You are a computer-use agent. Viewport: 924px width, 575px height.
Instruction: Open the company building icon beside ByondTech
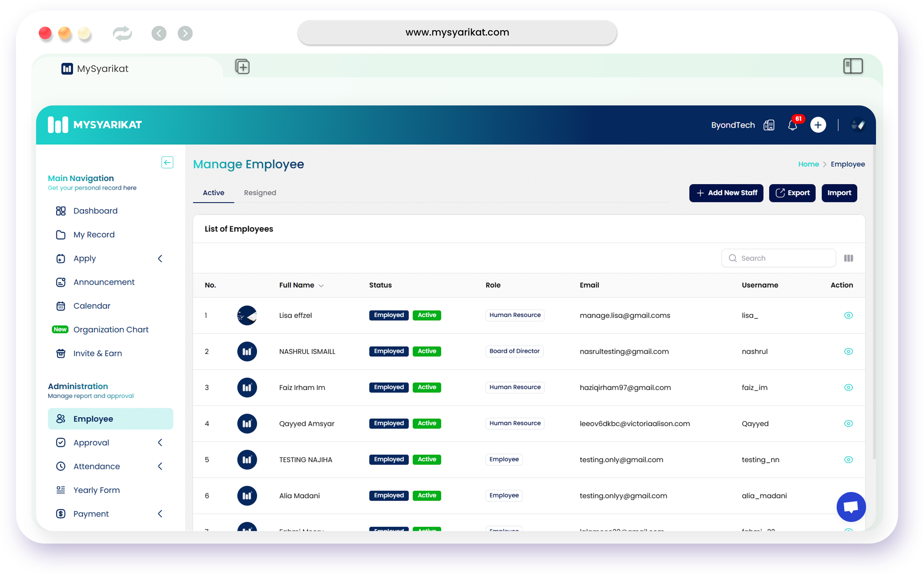point(769,125)
